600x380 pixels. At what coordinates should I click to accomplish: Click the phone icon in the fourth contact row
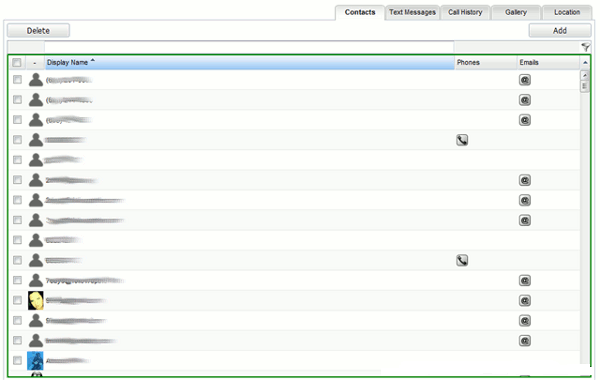click(462, 140)
